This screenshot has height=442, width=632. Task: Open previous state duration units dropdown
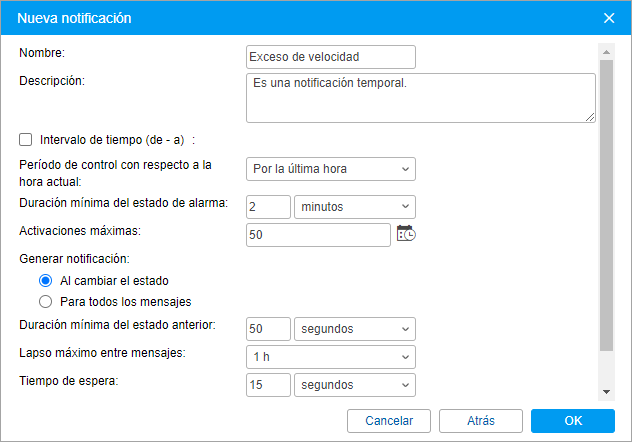tap(355, 329)
